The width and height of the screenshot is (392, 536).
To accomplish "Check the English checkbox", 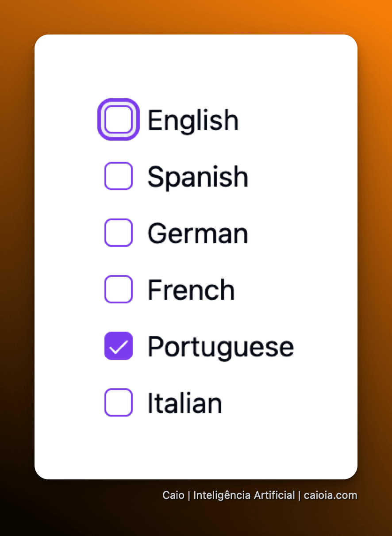I will click(x=119, y=119).
